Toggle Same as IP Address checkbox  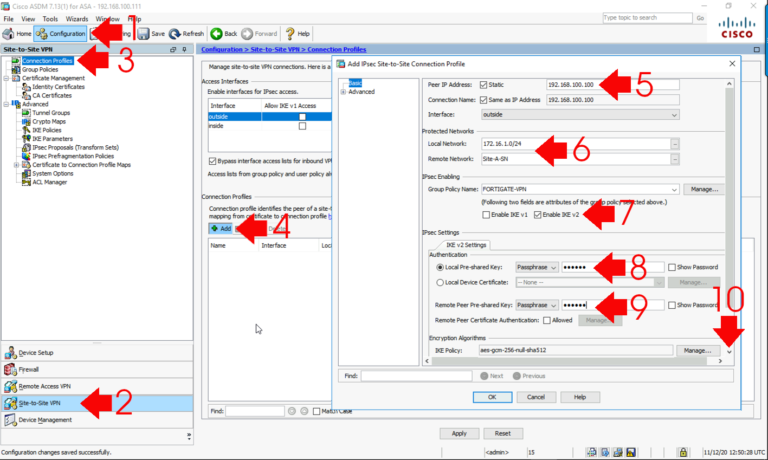click(x=483, y=100)
